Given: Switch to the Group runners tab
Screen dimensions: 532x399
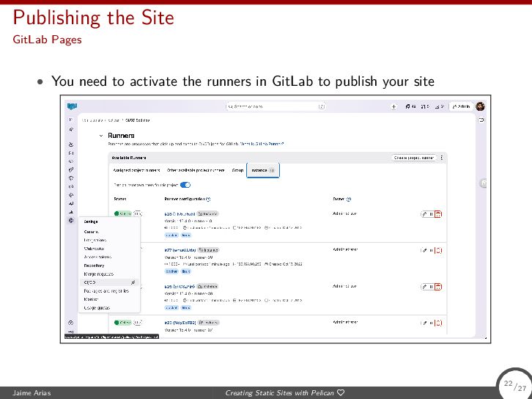Looking at the screenshot, I should [237, 170].
